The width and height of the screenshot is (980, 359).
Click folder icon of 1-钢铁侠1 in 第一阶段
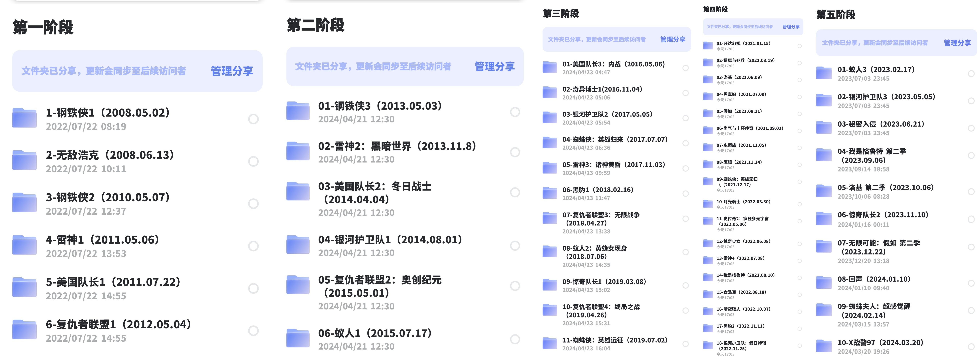point(24,118)
